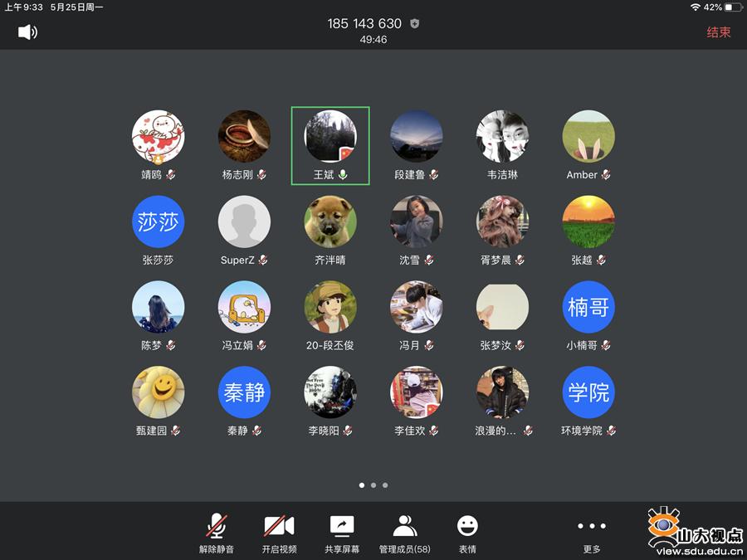
Task: Select 胥梦晨 avatar
Action: [503, 222]
